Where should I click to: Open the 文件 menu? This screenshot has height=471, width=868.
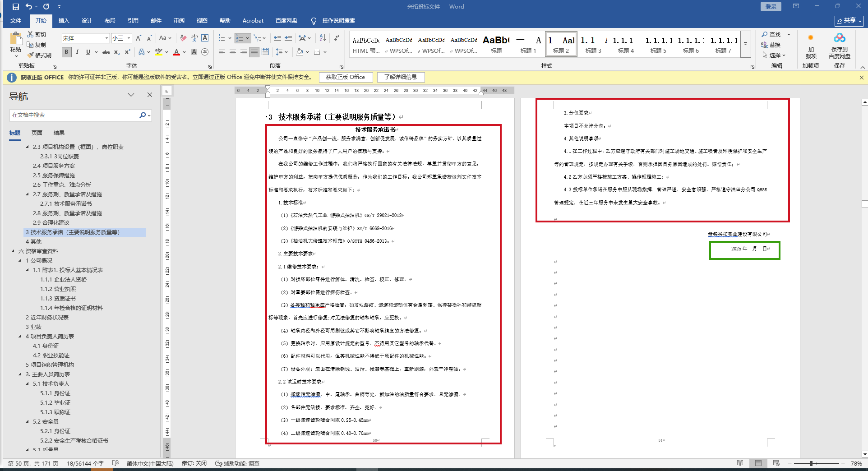pyautogui.click(x=16, y=21)
